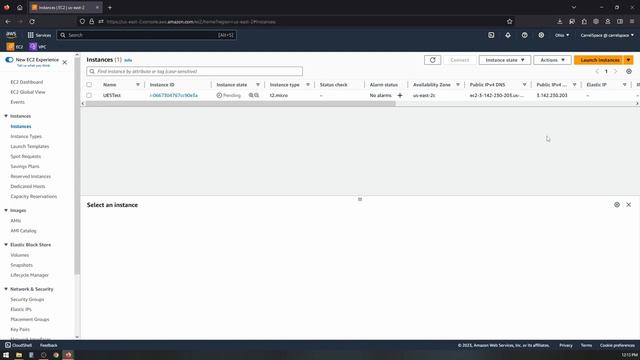This screenshot has height=360, width=640.
Task: Open the instance ID link for UESTest
Action: (174, 95)
